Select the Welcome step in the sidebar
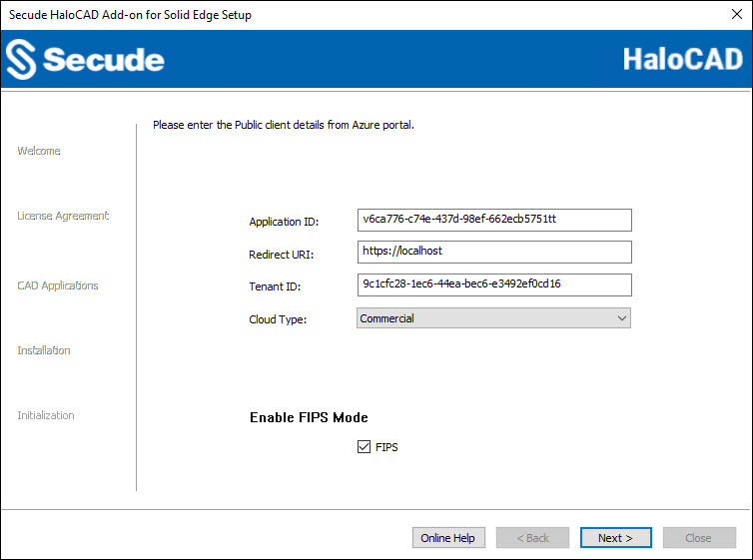 pos(39,151)
